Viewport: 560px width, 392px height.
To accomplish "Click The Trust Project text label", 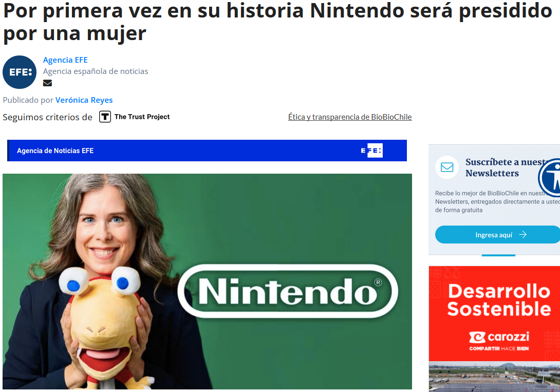I will tap(142, 117).
